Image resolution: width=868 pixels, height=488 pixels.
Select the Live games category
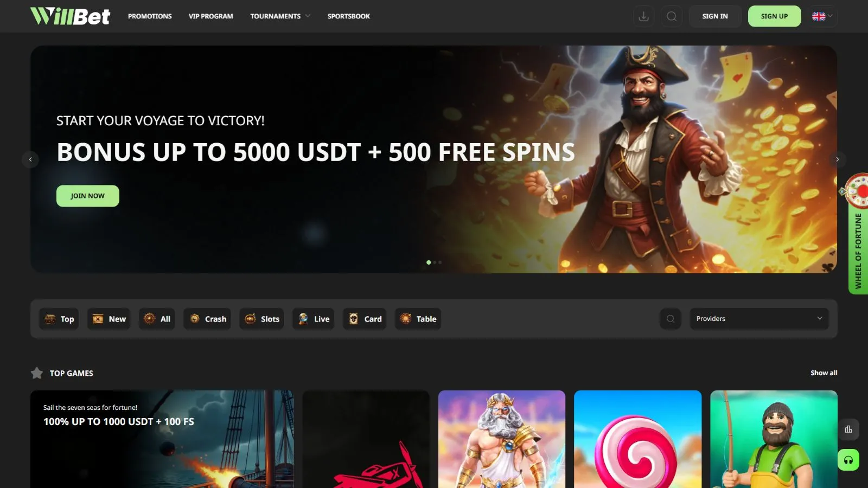[x=314, y=319]
